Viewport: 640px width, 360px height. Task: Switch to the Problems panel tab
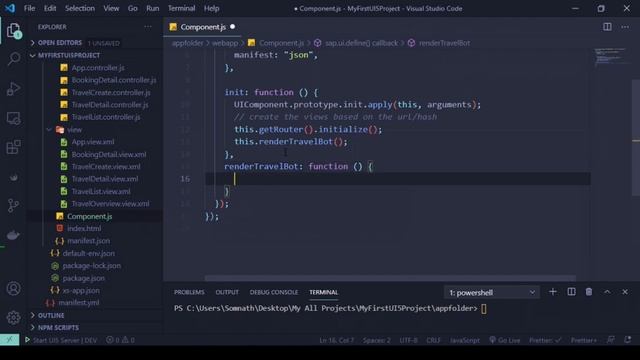point(189,292)
